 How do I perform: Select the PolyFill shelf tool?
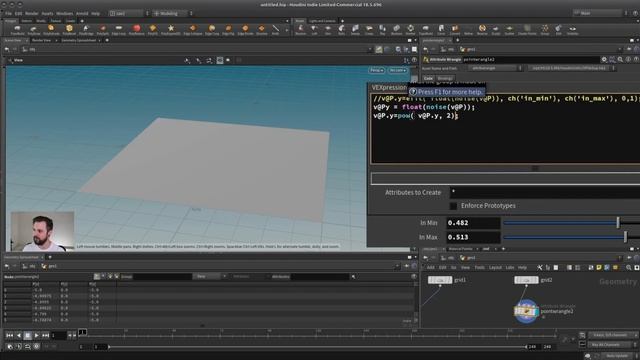[x=153, y=30]
